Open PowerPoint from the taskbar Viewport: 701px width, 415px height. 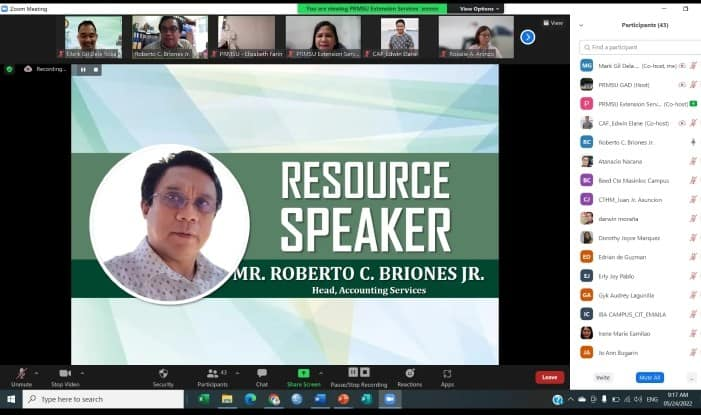click(x=343, y=399)
